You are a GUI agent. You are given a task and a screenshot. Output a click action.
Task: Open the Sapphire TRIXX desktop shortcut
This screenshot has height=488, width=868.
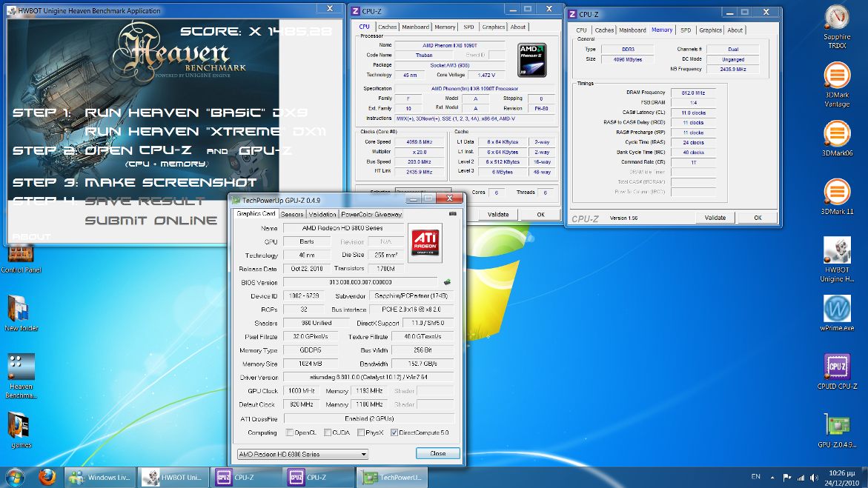836,27
